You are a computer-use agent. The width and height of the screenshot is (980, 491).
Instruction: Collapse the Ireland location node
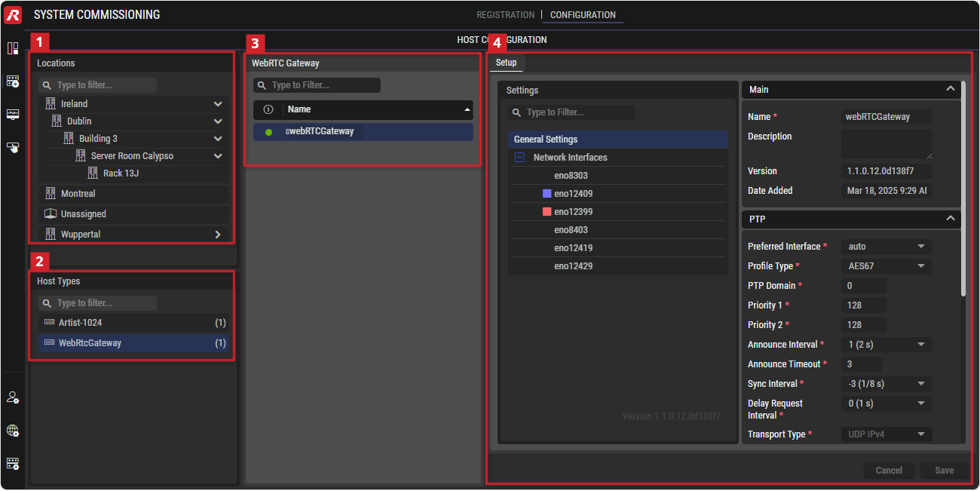point(218,103)
